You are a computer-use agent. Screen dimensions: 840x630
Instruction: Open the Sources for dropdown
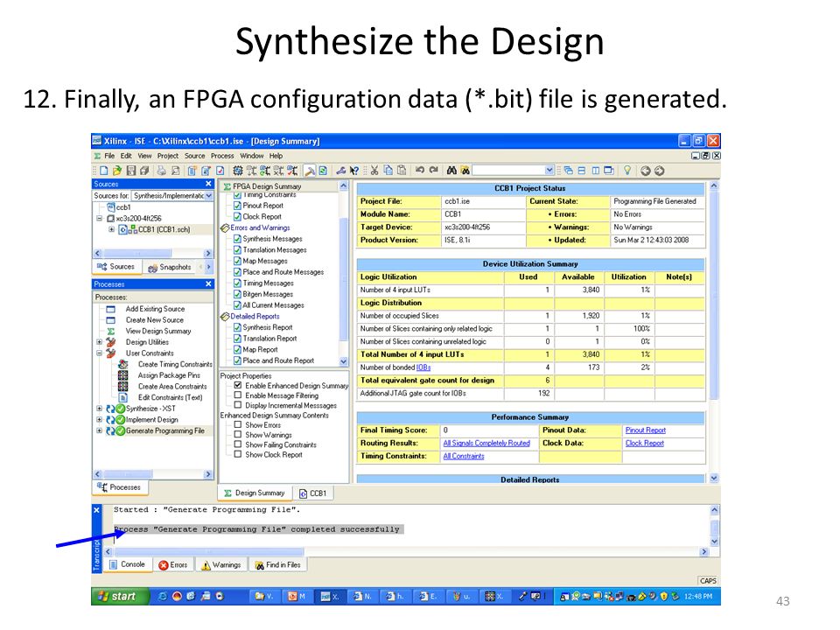208,196
